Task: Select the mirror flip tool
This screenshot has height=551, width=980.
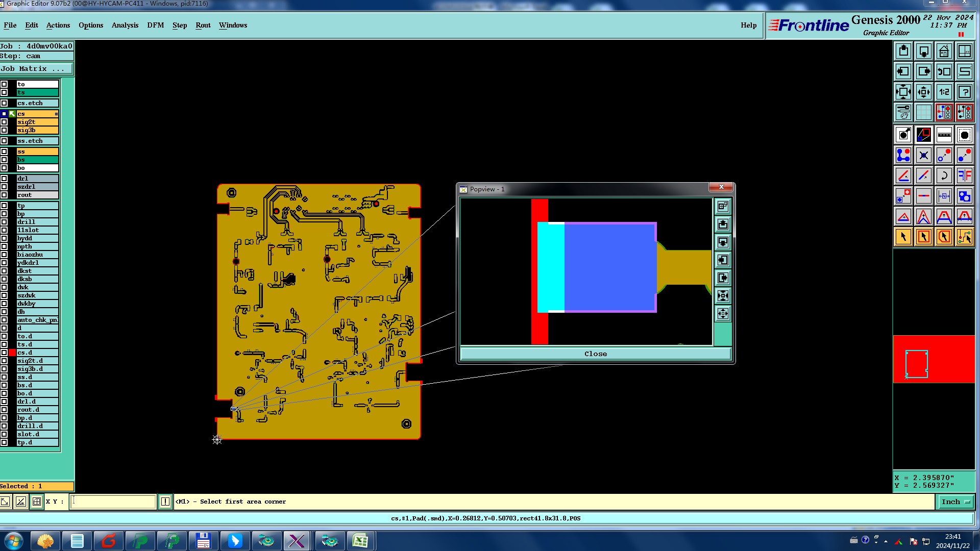Action: pyautogui.click(x=964, y=176)
